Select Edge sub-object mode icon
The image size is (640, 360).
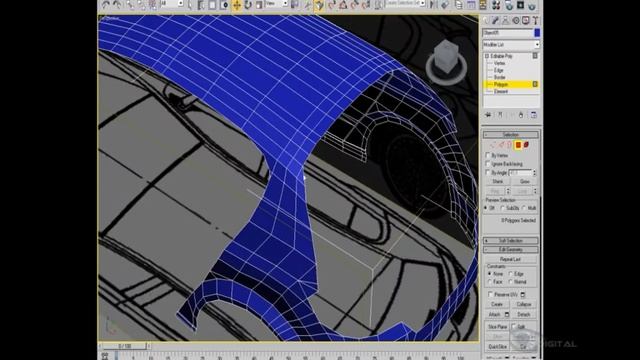pos(502,145)
